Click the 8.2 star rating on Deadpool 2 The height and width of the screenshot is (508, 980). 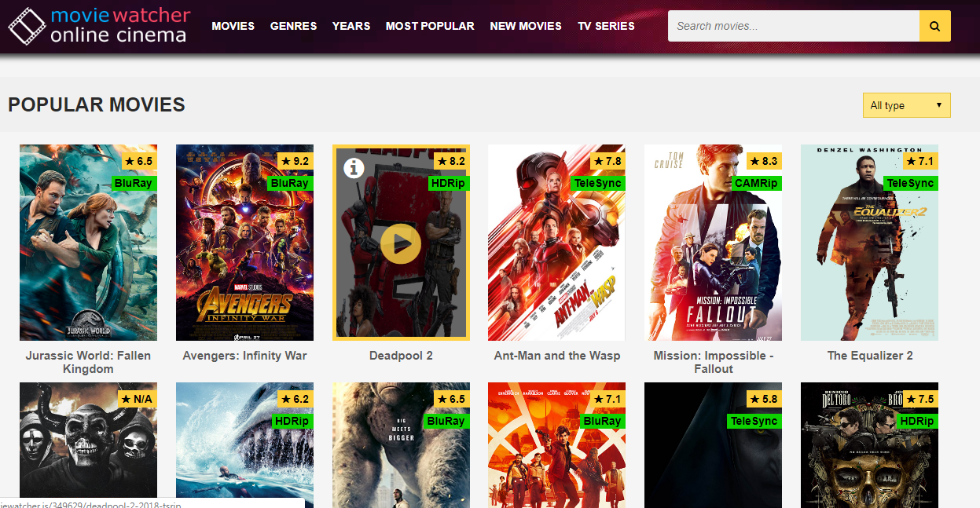coord(450,161)
